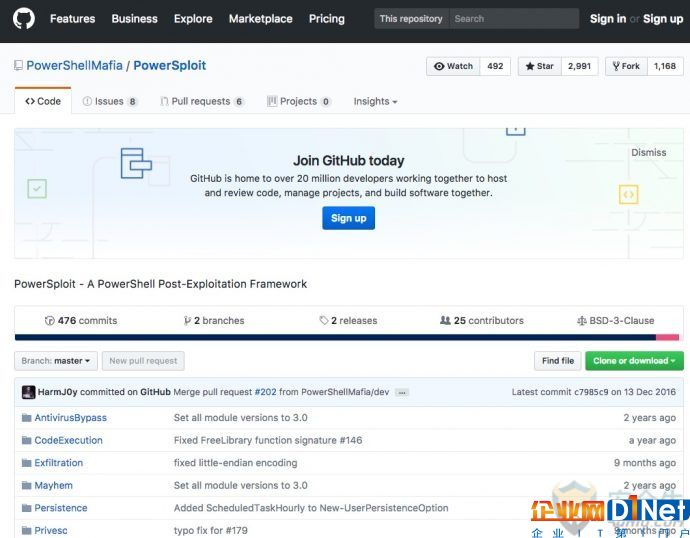
Task: Click the Mayhem folder icon
Action: (x=27, y=485)
